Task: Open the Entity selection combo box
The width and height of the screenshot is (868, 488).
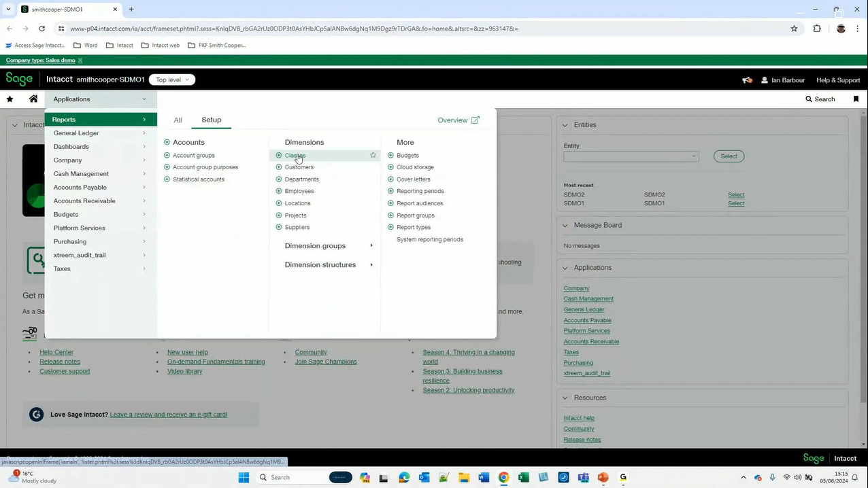Action: [x=631, y=156]
